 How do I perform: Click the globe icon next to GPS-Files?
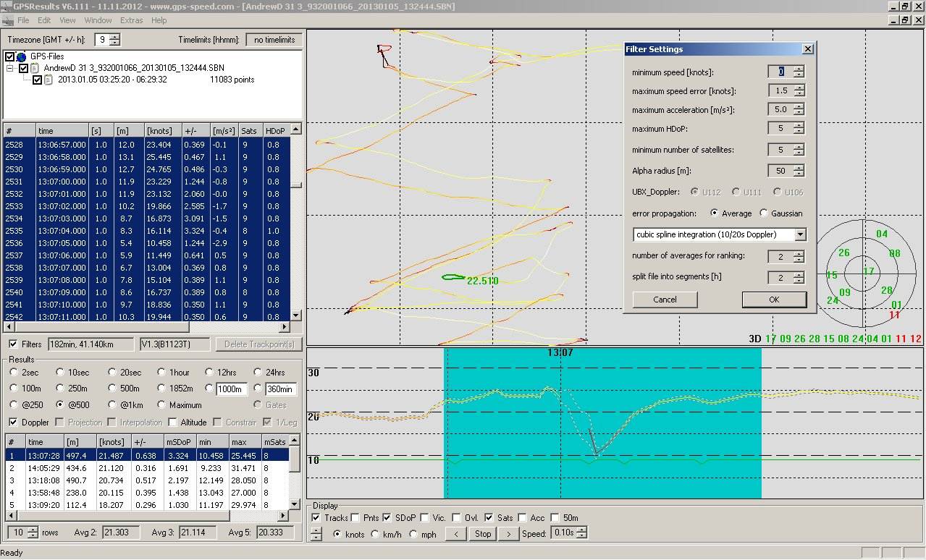pos(21,56)
